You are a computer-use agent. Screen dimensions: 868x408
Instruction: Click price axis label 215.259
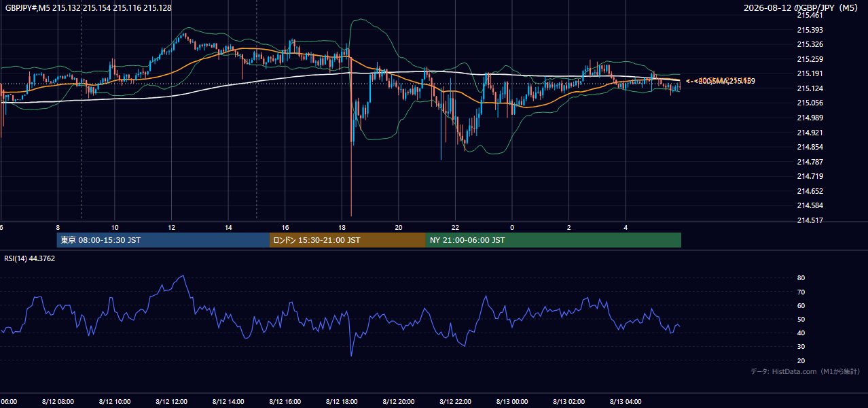(x=810, y=59)
